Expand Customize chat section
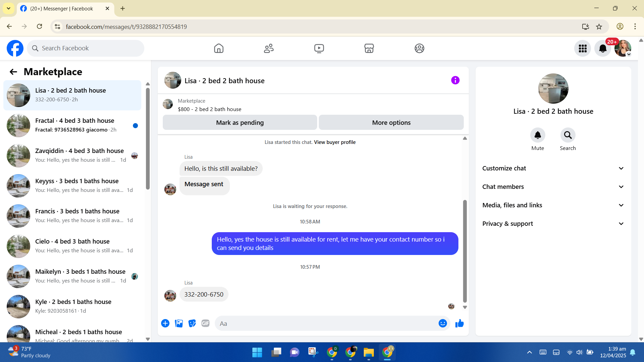644x362 pixels. point(553,168)
